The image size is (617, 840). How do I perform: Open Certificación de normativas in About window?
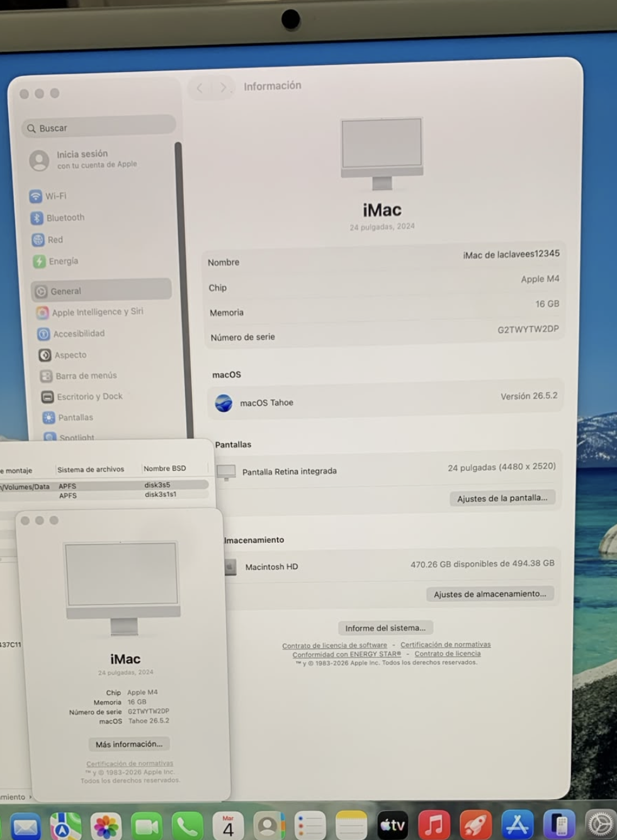[130, 763]
